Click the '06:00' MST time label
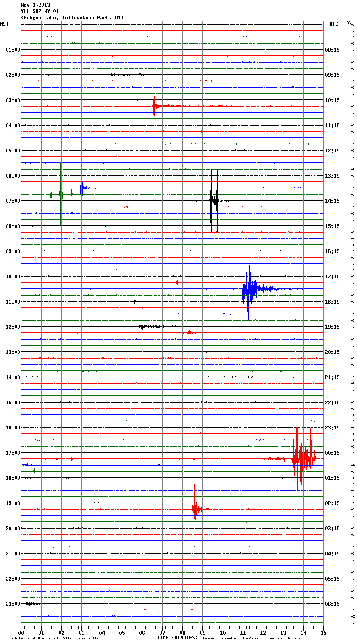The image size is (357, 644). click(13, 176)
